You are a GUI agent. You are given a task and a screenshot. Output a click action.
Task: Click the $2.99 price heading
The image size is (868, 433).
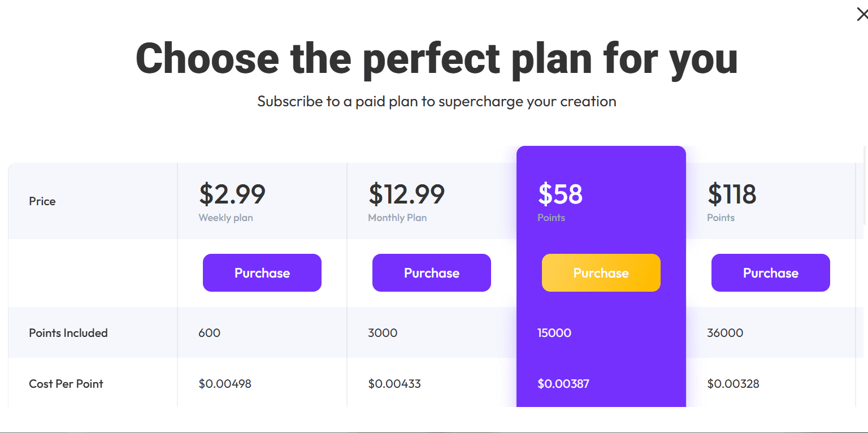[232, 194]
